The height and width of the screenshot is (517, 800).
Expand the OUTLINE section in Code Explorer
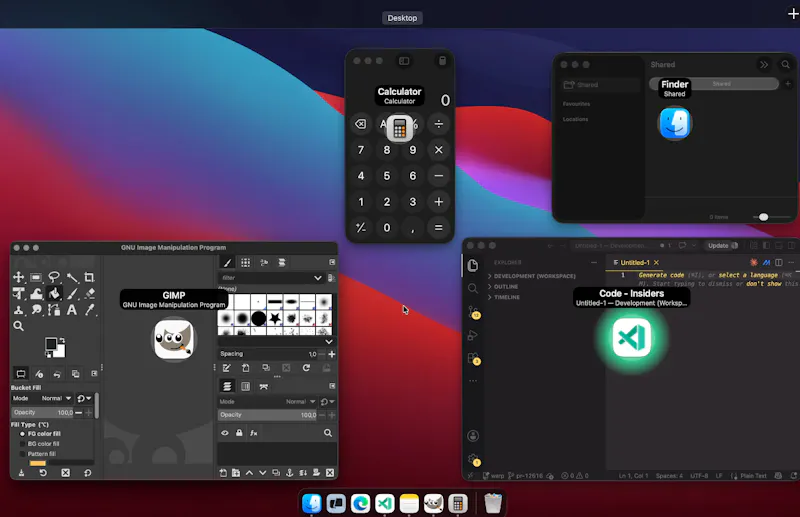pyautogui.click(x=503, y=286)
